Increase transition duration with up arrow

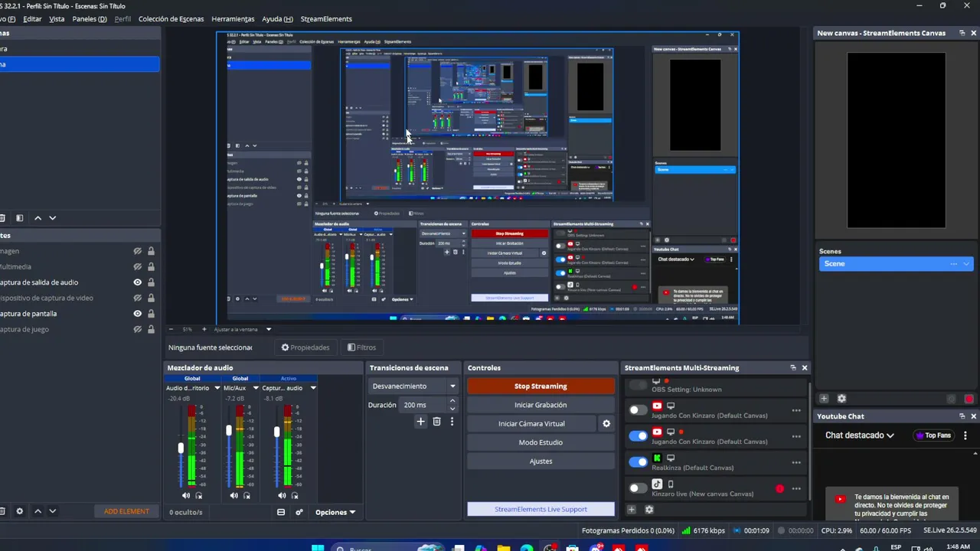point(452,400)
